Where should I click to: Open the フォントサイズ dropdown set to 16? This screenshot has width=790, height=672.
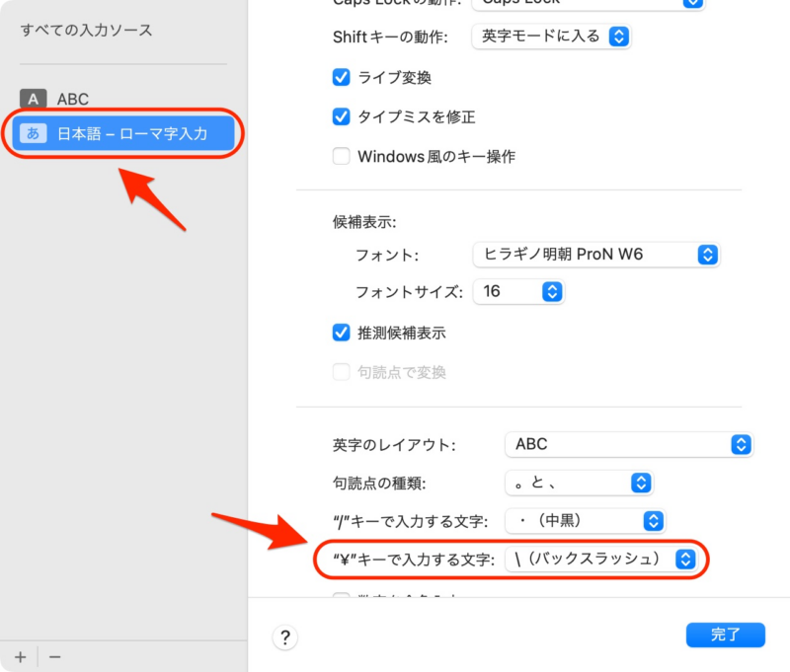(518, 291)
